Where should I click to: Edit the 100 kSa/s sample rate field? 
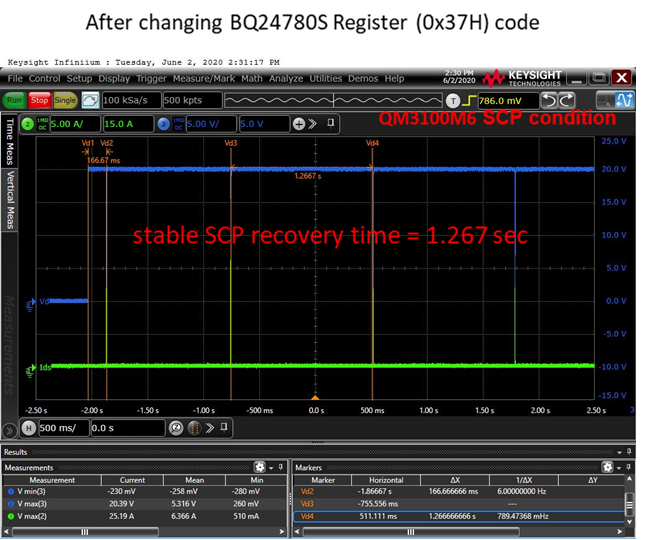(x=131, y=100)
